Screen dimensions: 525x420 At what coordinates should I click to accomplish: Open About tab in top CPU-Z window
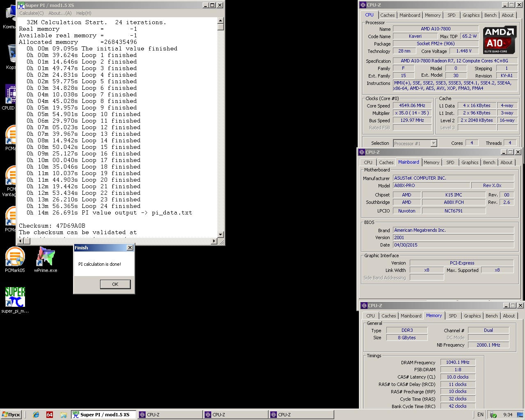point(508,15)
